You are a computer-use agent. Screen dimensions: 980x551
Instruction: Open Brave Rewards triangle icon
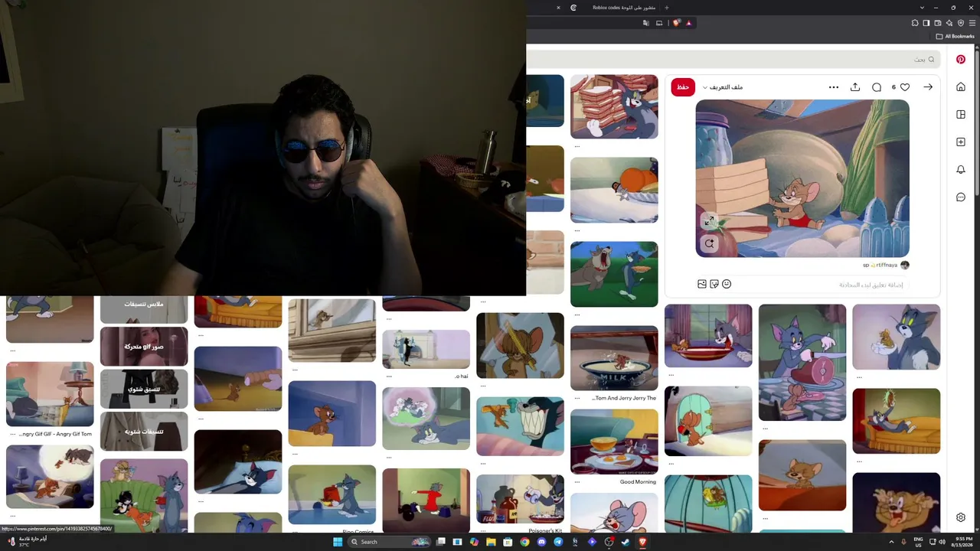point(689,23)
